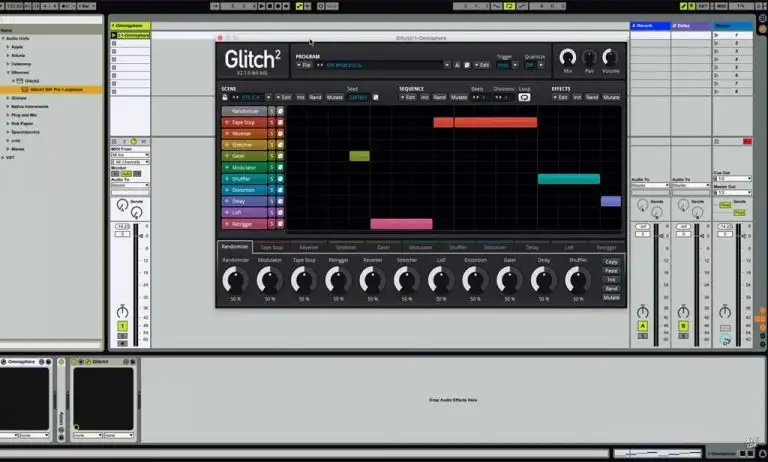Click the plus icon on the Shuffler lane

[227, 179]
